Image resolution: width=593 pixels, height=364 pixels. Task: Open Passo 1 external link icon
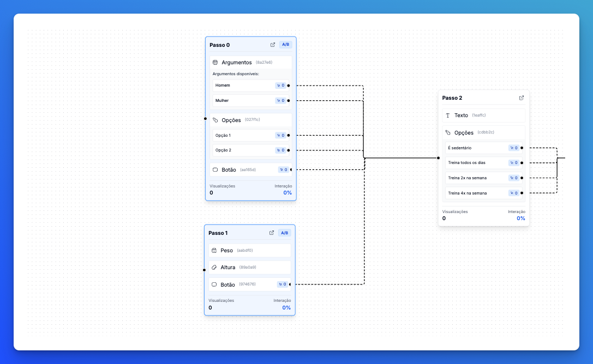pyautogui.click(x=272, y=233)
